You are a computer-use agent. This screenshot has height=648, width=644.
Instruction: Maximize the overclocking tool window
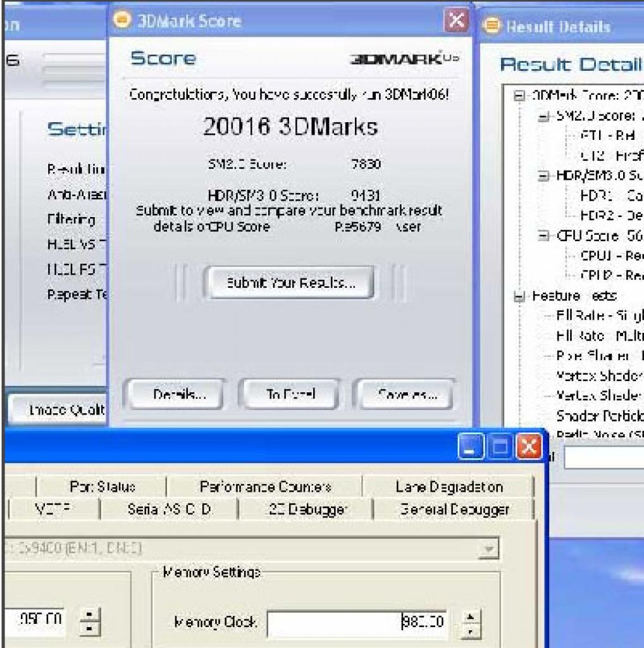coord(500,446)
